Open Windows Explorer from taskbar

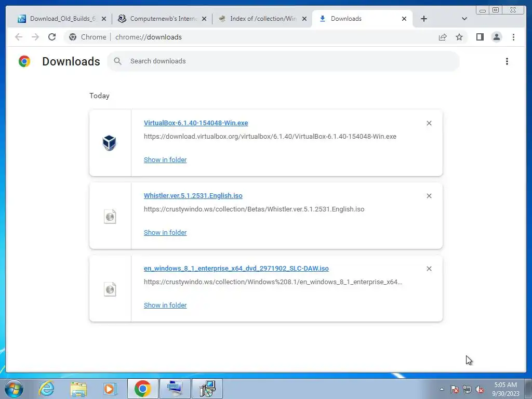pos(78,389)
